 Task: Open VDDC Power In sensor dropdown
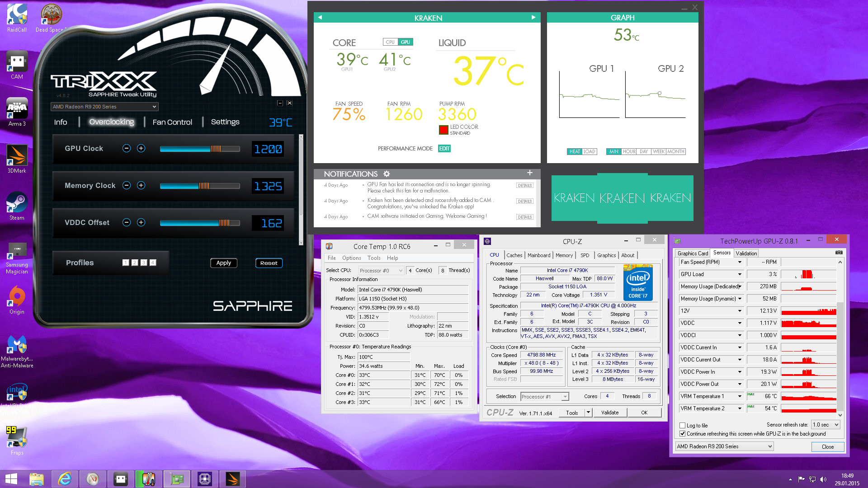click(x=740, y=372)
